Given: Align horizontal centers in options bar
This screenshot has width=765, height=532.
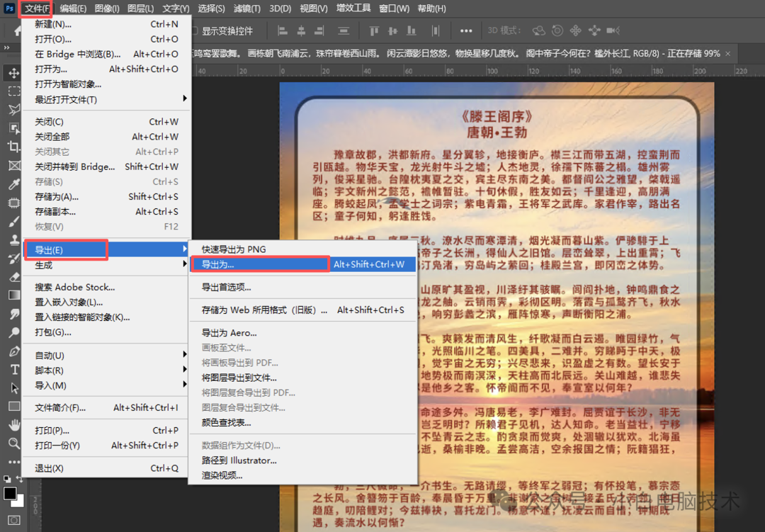Looking at the screenshot, I should tap(301, 30).
